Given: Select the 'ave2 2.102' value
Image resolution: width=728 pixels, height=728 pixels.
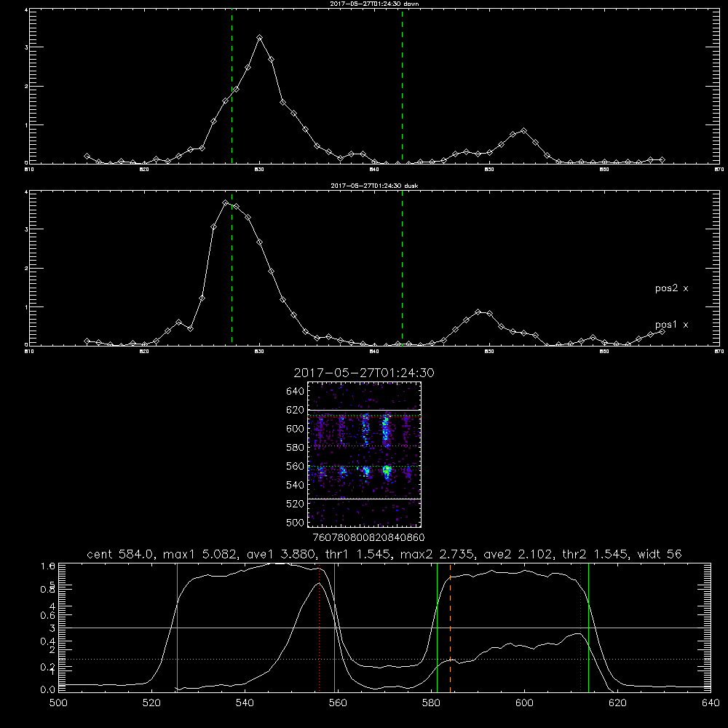Looking at the screenshot, I should 519,554.
